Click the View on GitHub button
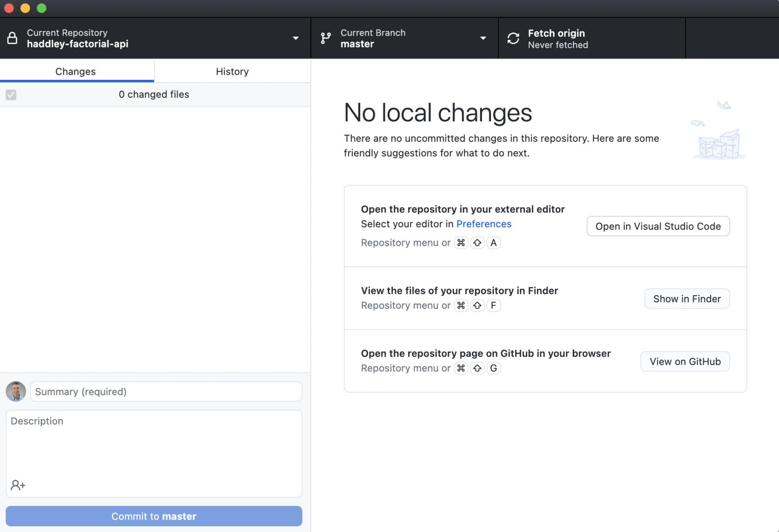Screen dimensions: 779x532 click(685, 361)
